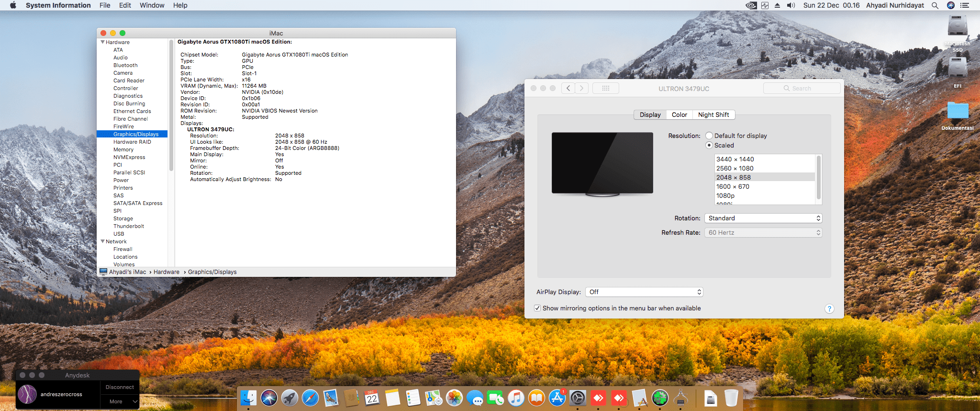Image resolution: width=980 pixels, height=411 pixels.
Task: Open FaceTime from the Dock
Action: point(495,398)
